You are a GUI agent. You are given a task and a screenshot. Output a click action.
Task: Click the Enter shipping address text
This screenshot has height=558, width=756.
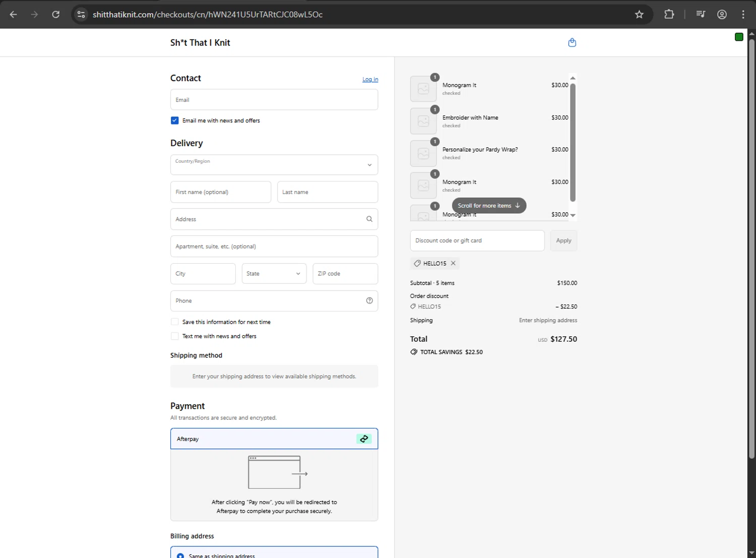coord(548,320)
